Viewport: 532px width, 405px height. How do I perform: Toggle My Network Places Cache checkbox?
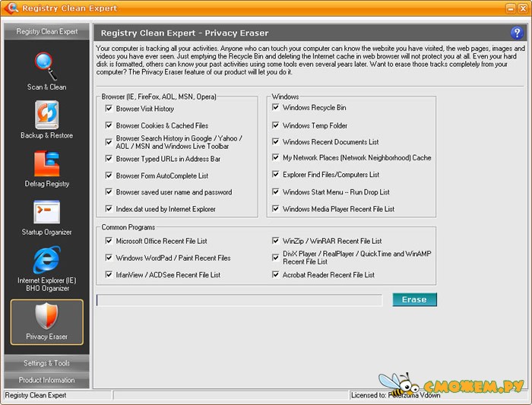click(x=275, y=158)
